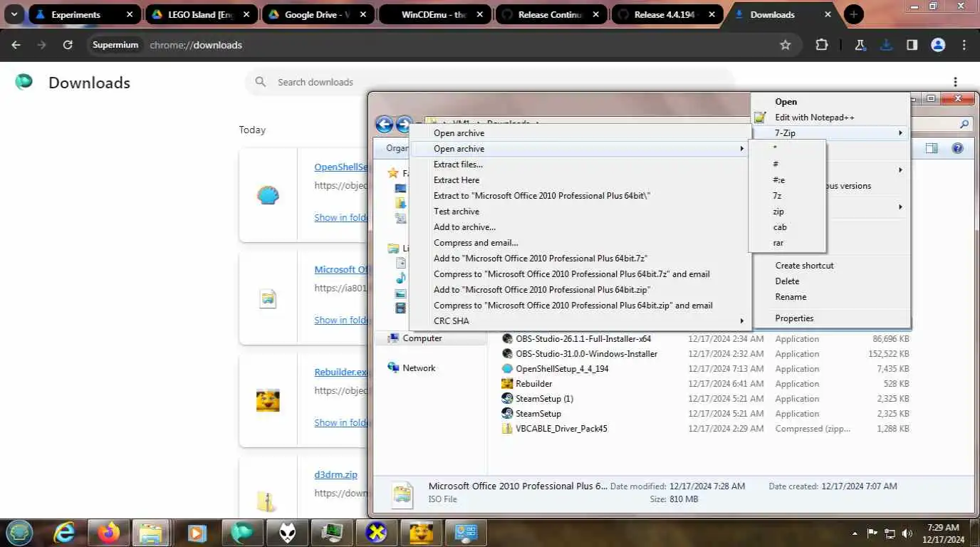Screen dimensions: 980x547
Task: Switch to the WinCDEmu tab
Action: 434,14
